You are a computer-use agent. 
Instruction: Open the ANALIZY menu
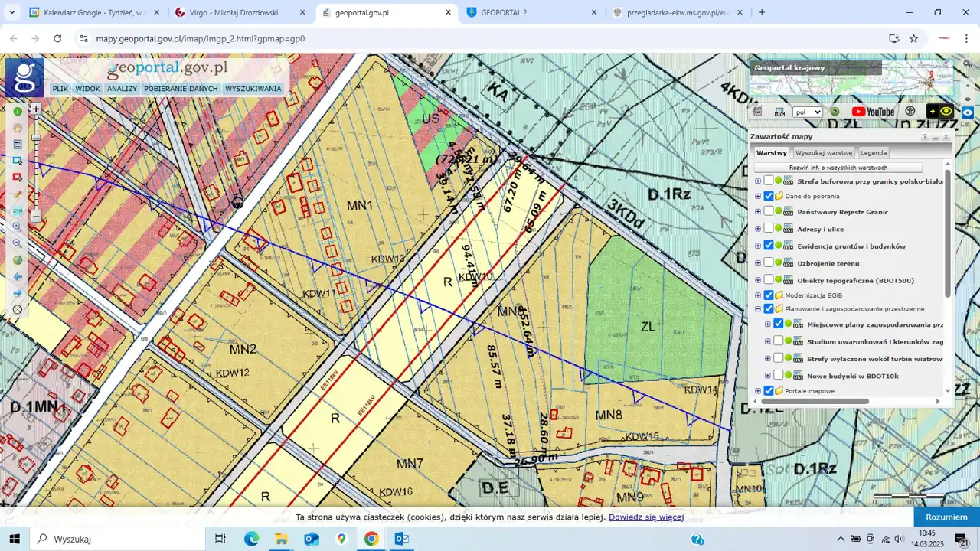click(x=122, y=89)
